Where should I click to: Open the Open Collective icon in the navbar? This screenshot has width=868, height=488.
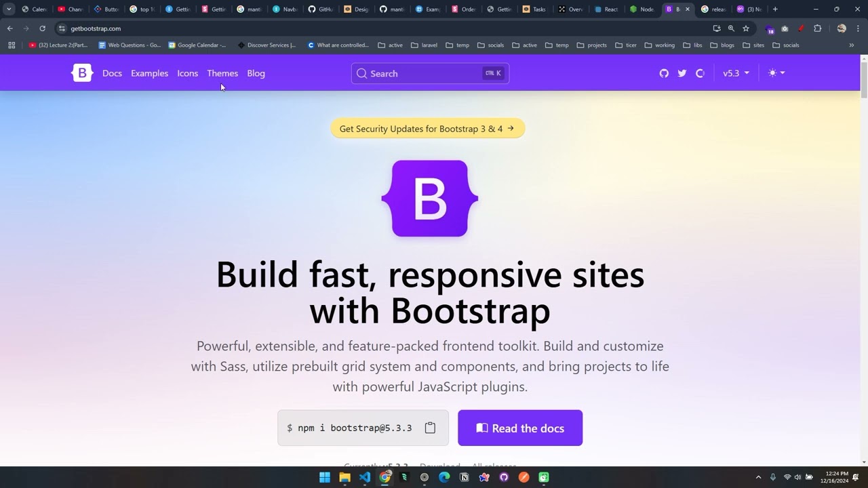point(701,73)
